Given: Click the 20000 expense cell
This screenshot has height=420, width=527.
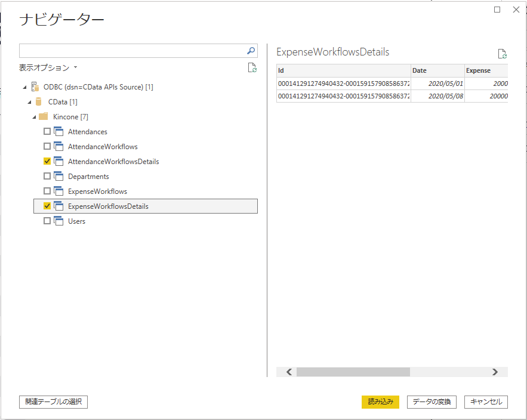Looking at the screenshot, I should (486, 96).
